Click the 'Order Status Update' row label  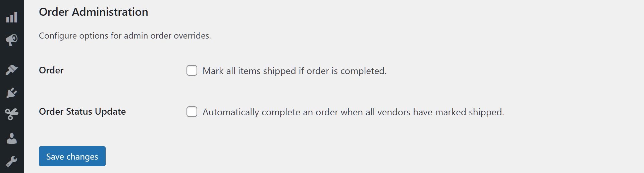tap(82, 112)
